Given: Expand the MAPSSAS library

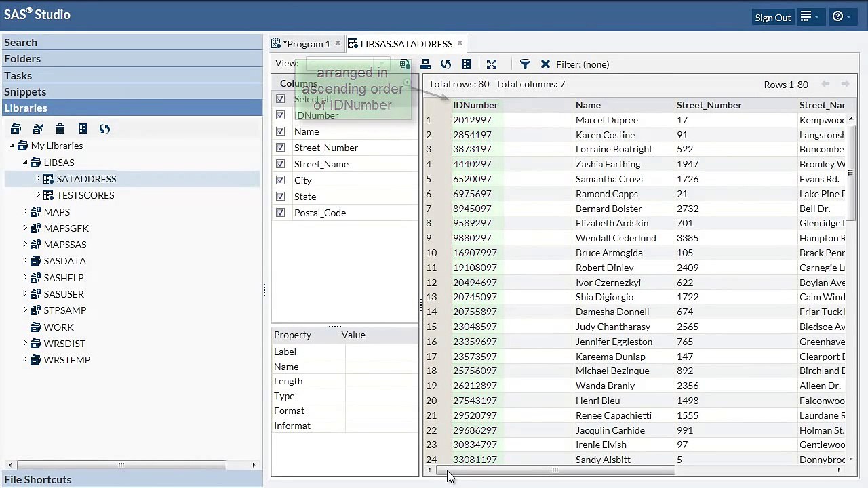Looking at the screenshot, I should tap(25, 245).
